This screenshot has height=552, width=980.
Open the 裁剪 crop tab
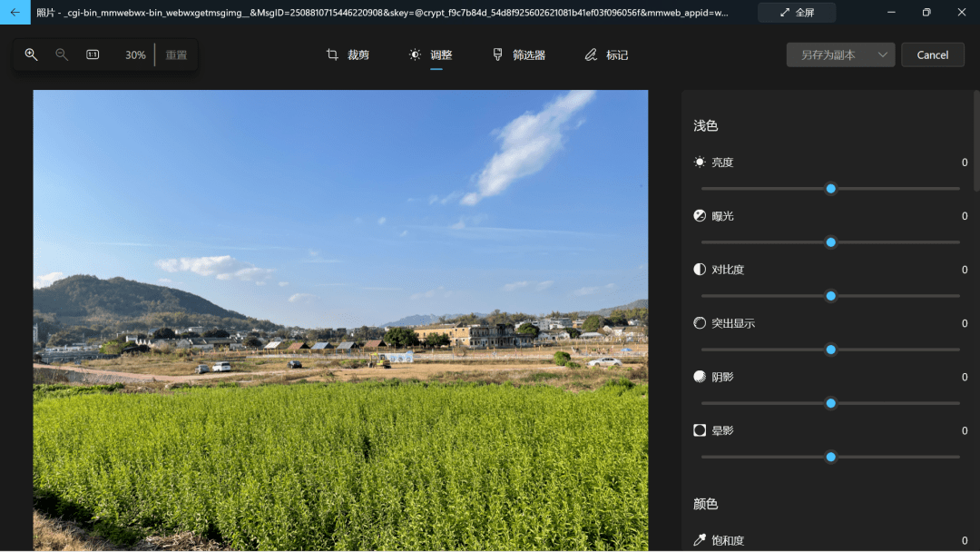[349, 54]
